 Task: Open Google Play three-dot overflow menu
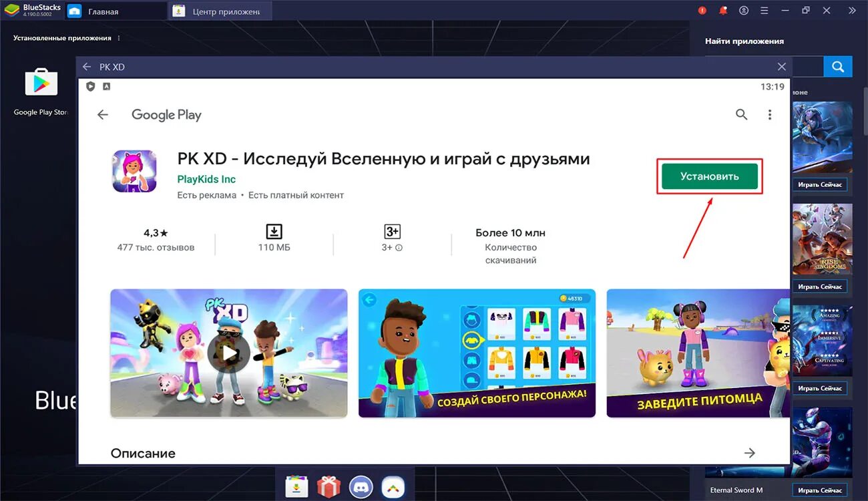pos(770,115)
